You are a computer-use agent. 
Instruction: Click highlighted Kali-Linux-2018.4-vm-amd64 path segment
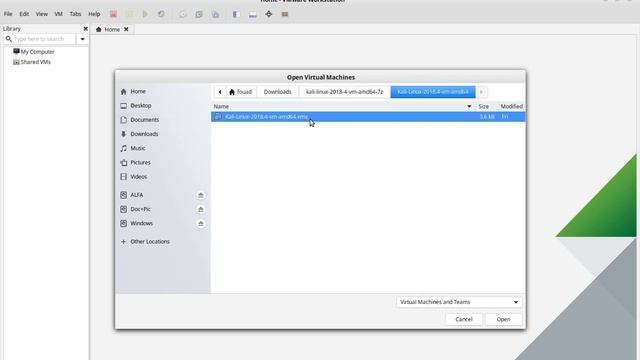coord(433,92)
